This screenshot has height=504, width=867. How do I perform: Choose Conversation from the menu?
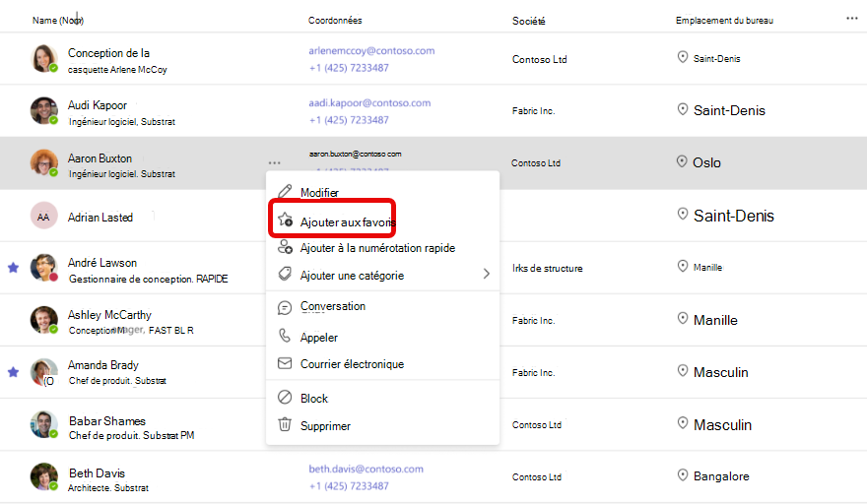(x=382, y=307)
